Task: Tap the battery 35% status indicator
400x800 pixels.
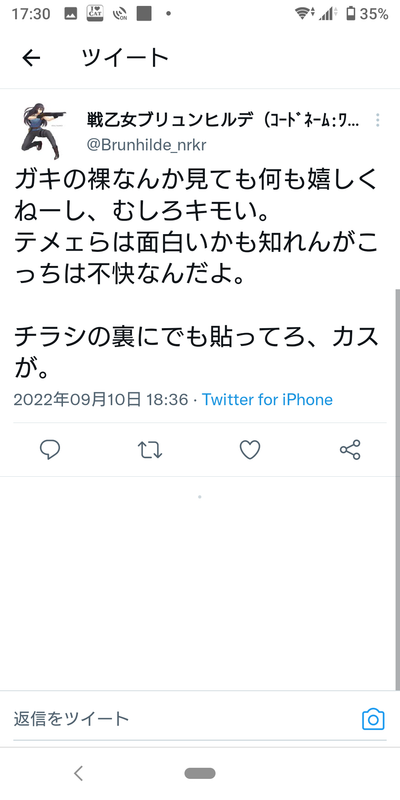Action: pos(367,14)
